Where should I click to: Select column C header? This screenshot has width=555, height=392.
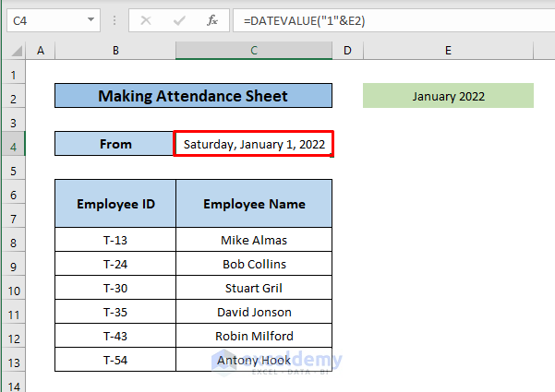coord(254,52)
